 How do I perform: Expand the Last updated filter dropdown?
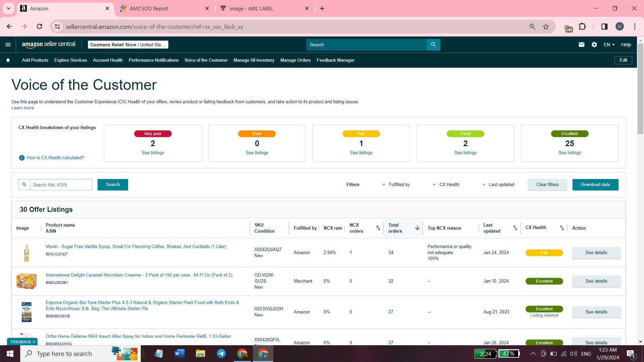pos(498,185)
